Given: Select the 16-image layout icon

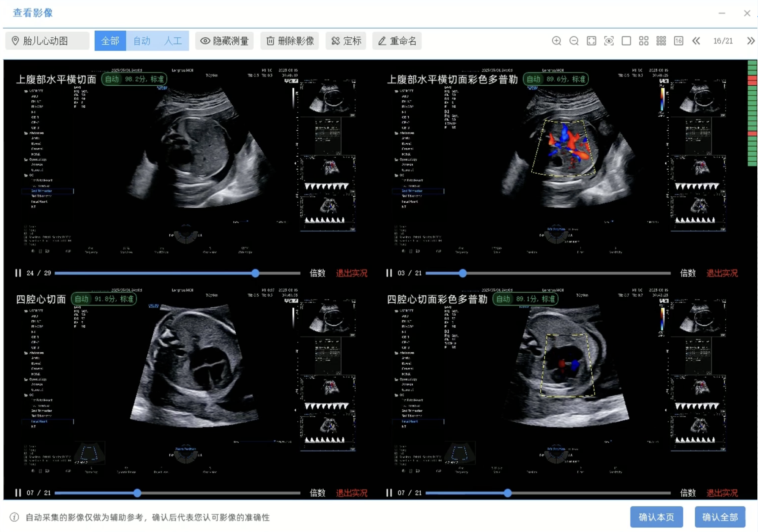Looking at the screenshot, I should point(679,41).
